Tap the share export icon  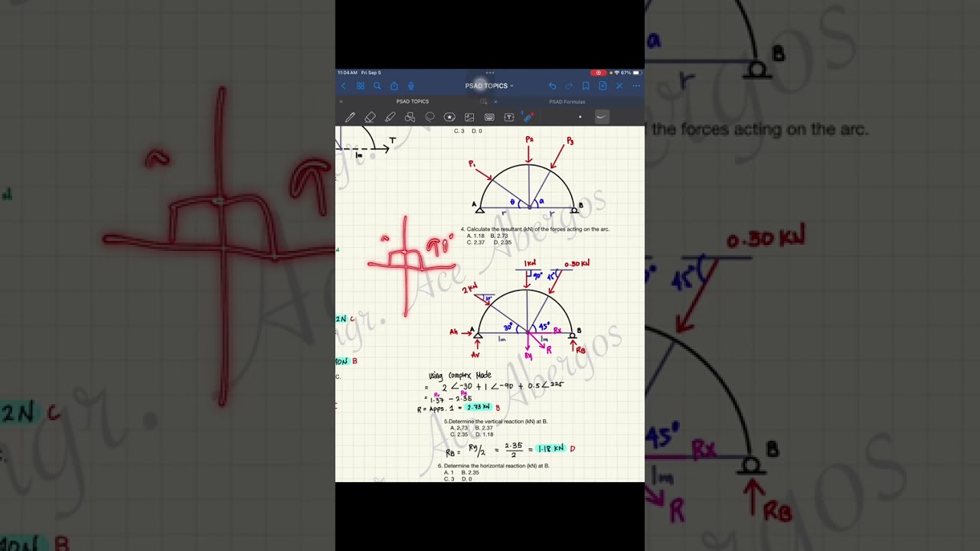[394, 86]
